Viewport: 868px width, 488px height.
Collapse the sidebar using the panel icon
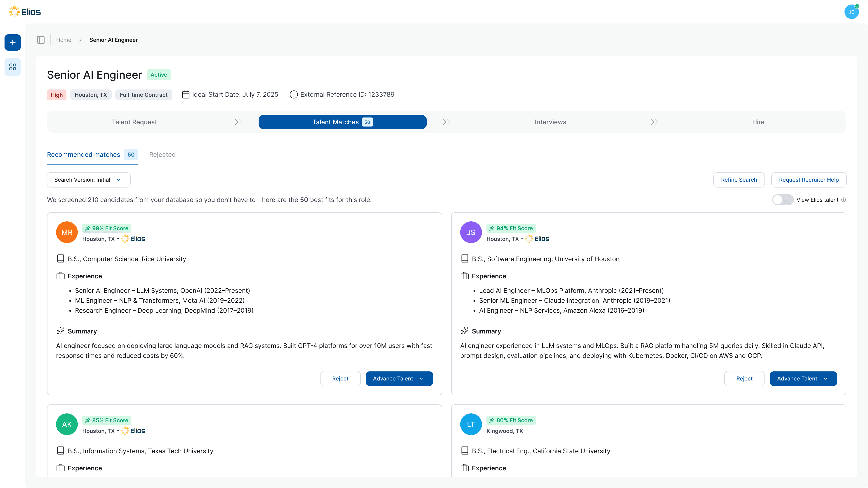40,40
